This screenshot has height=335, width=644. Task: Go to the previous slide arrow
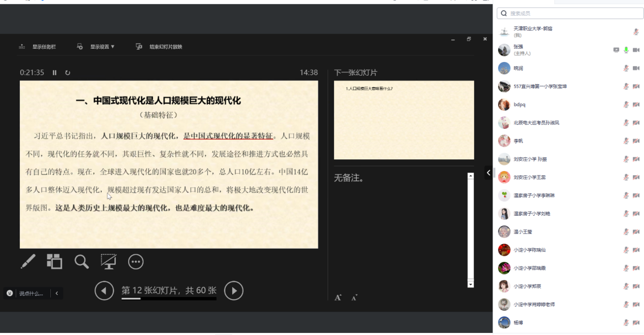coord(104,291)
